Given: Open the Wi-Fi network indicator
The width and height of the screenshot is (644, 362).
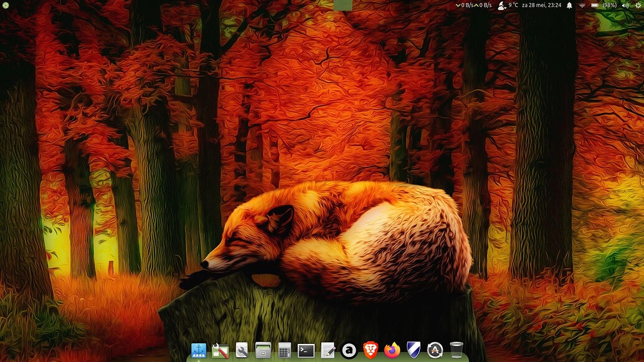Looking at the screenshot, I should [x=582, y=6].
